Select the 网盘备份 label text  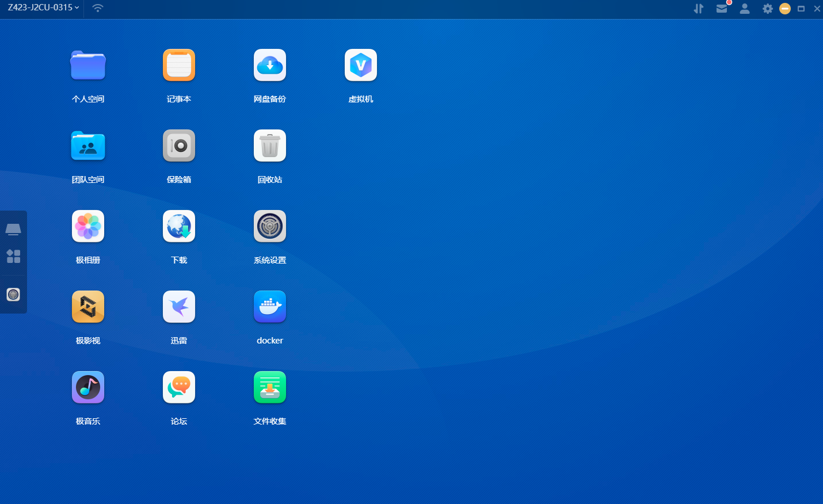pyautogui.click(x=270, y=99)
